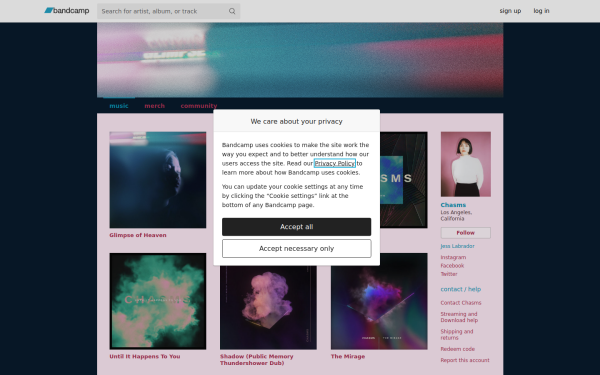Follow the artist Chasms
The width and height of the screenshot is (600, 375).
click(x=466, y=233)
